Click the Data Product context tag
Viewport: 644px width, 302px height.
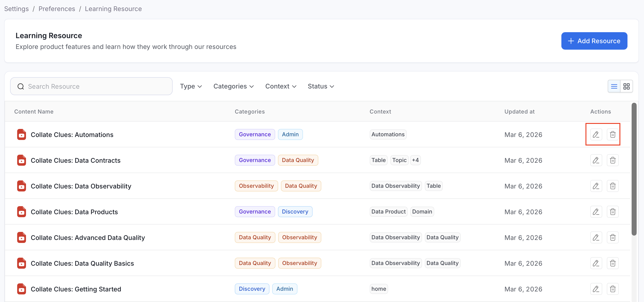point(388,212)
